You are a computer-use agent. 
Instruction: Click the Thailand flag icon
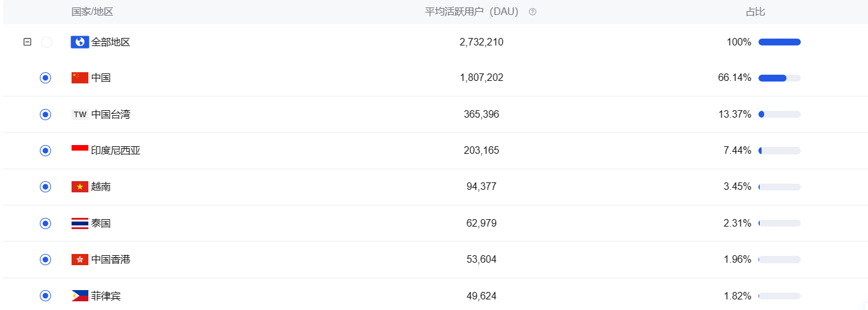(x=80, y=223)
